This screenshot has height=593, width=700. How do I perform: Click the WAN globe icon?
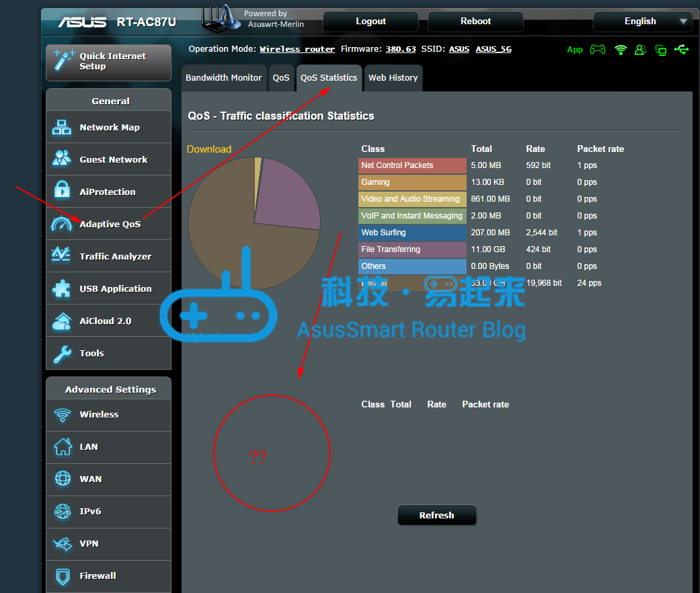tap(63, 478)
